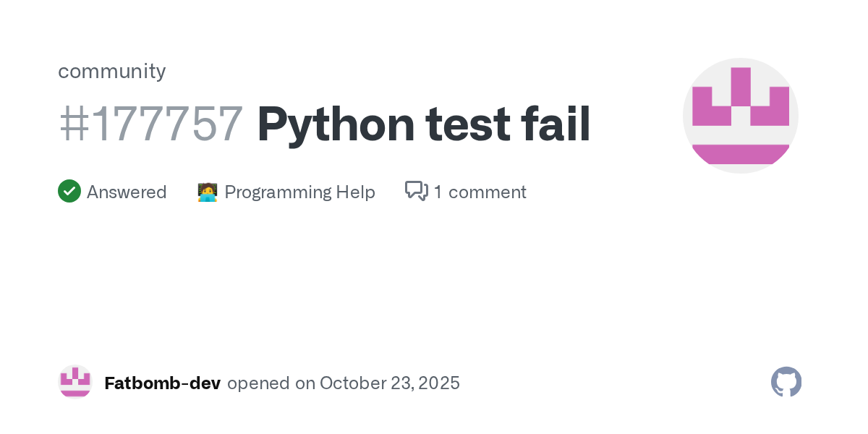Open the Programming Help category label
The width and height of the screenshot is (868, 434).
click(299, 192)
